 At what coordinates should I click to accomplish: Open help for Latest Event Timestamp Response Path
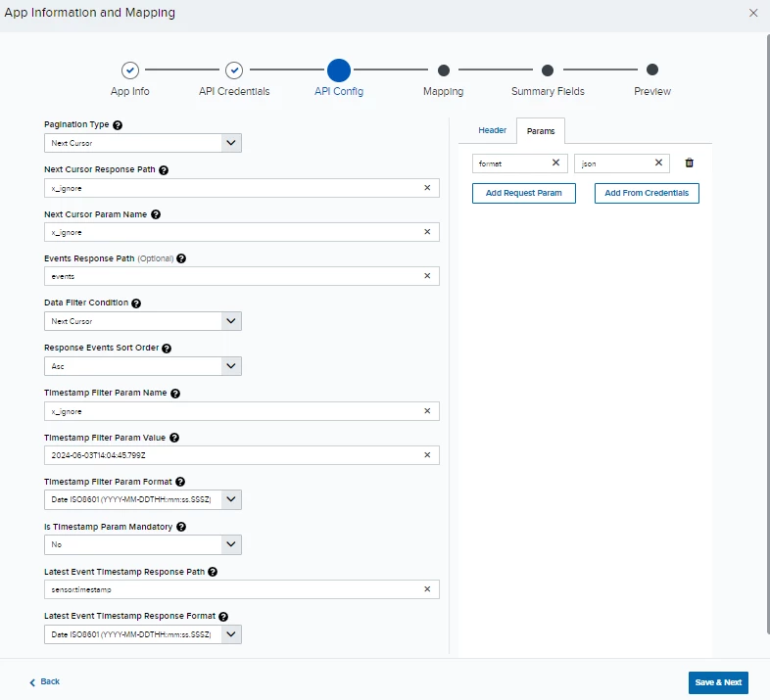pyautogui.click(x=213, y=572)
